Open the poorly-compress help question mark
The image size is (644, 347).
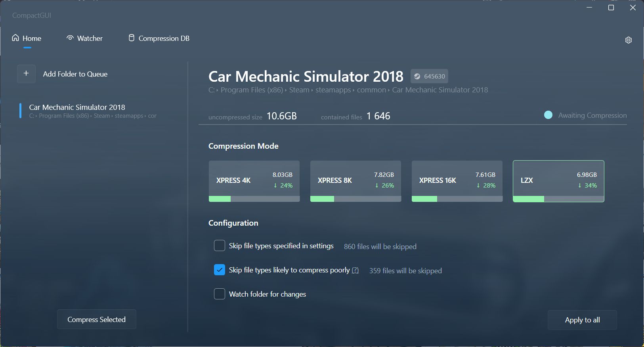355,270
